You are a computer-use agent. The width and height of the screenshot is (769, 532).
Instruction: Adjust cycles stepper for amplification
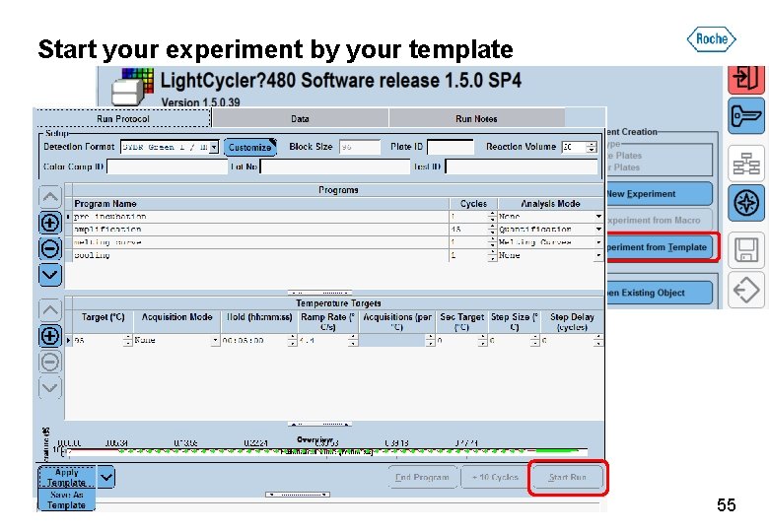[x=492, y=230]
